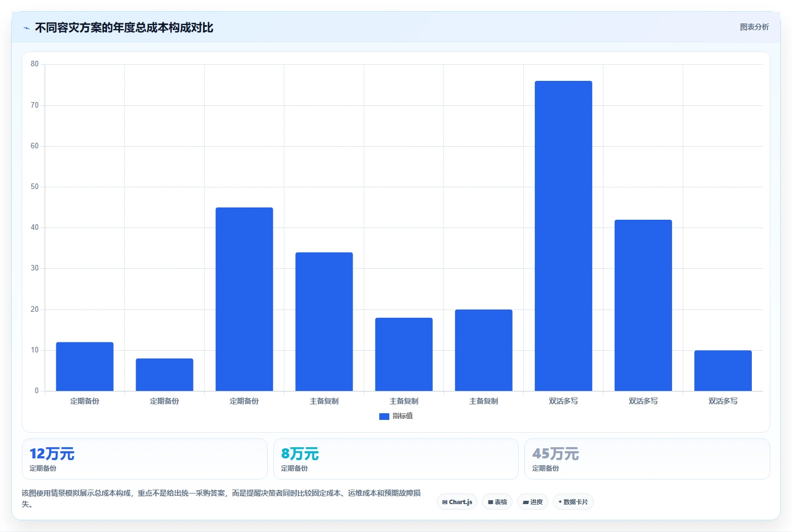Click the tallest bar in the chart
The height and width of the screenshot is (532, 792).
click(563, 236)
